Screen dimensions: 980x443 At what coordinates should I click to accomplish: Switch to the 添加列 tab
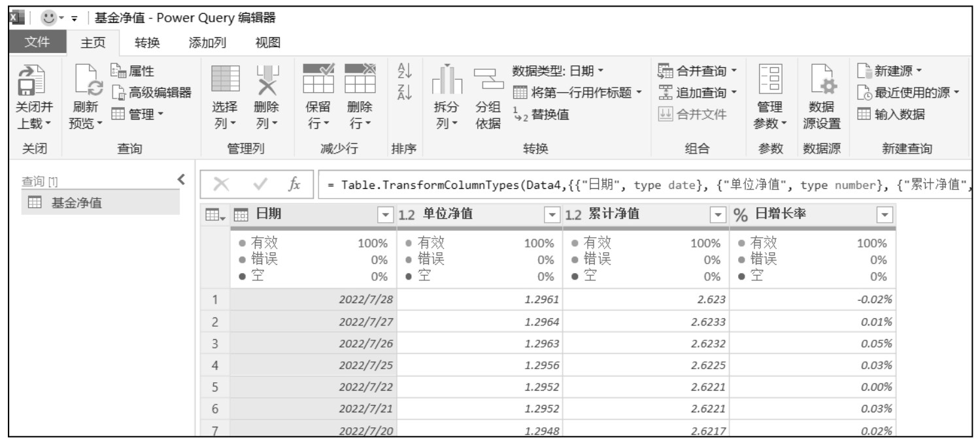(207, 42)
